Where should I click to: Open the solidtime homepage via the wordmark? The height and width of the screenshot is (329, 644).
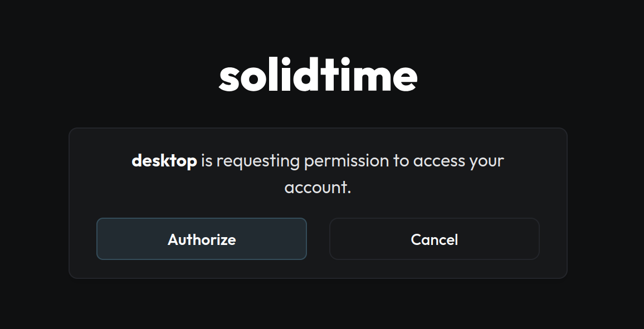click(x=318, y=76)
